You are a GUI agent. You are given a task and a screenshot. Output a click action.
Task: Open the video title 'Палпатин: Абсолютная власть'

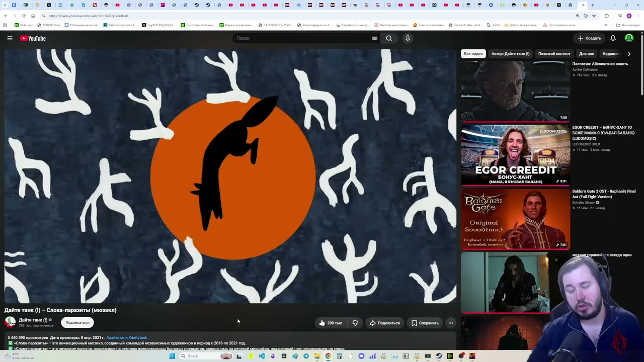600,64
